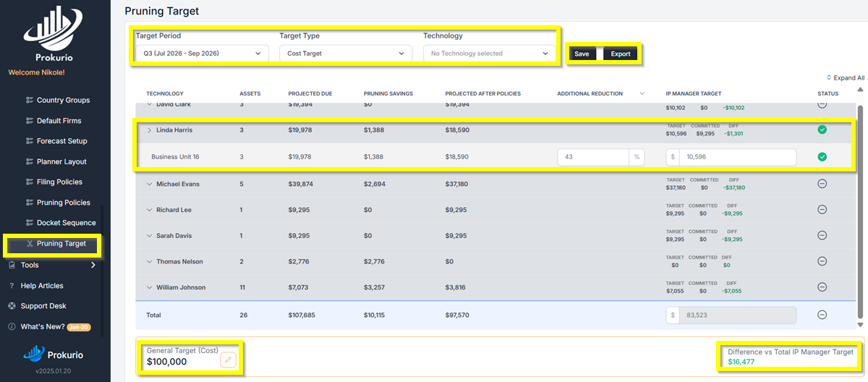868x382 pixels.
Task: Click the Export button
Action: coord(620,54)
